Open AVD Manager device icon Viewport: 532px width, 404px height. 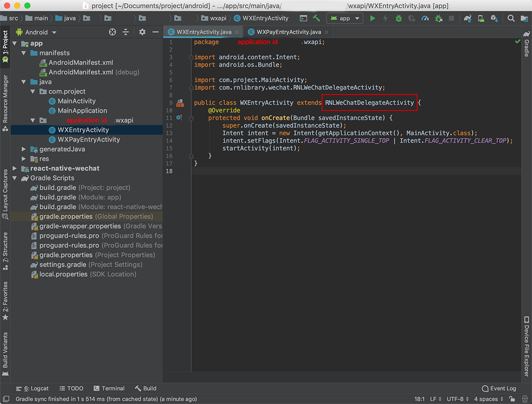(x=481, y=18)
